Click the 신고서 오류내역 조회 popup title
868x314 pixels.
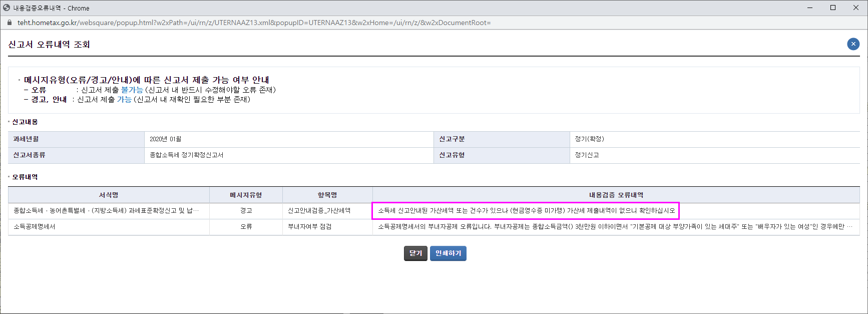pos(49,45)
